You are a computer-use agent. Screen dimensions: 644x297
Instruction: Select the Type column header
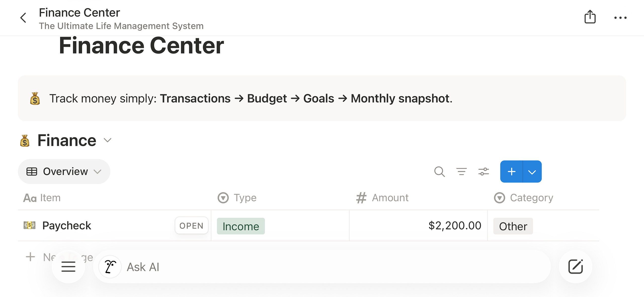tap(237, 198)
